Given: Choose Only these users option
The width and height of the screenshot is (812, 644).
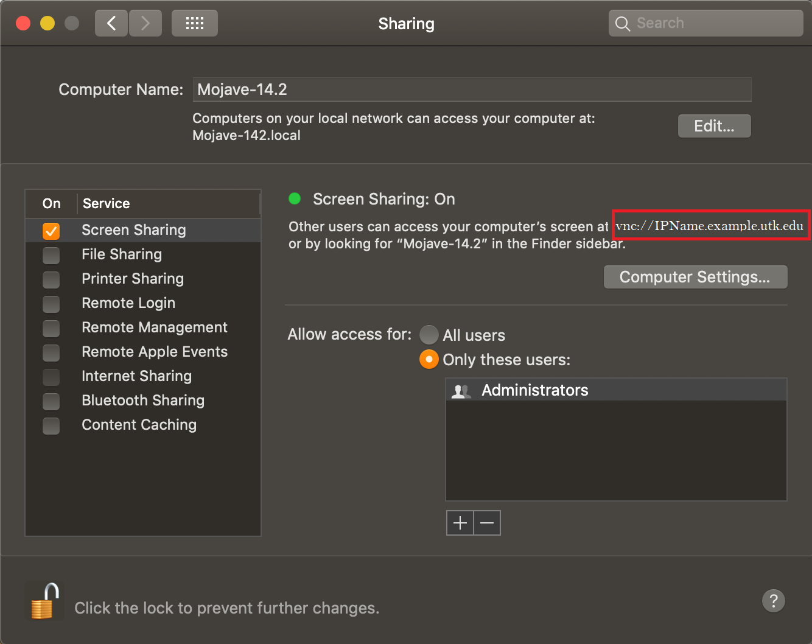Looking at the screenshot, I should 429,360.
